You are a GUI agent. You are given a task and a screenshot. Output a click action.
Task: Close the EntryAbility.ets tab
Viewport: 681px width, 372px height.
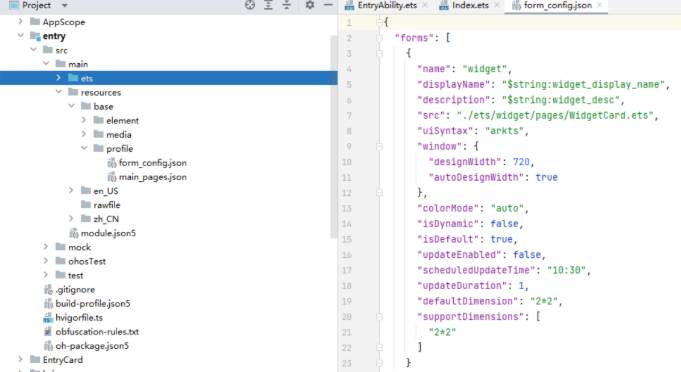click(x=425, y=5)
